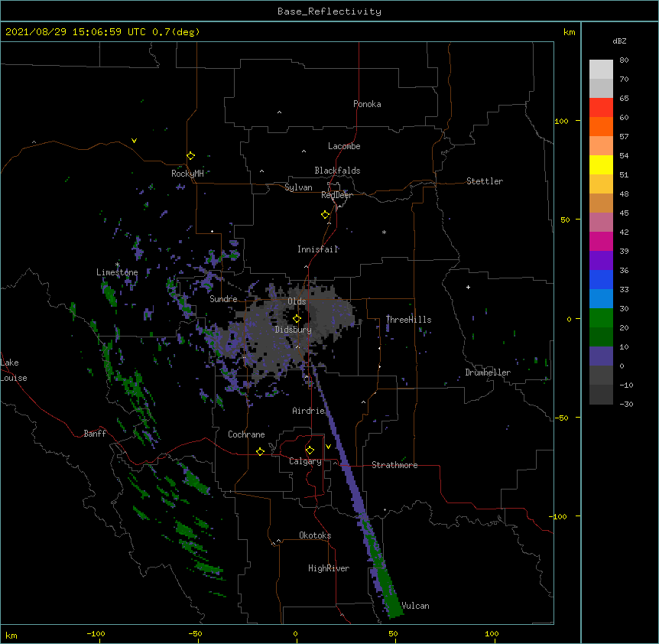The height and width of the screenshot is (644, 659).
Task: Click the HighRiver label
Action: click(x=329, y=568)
